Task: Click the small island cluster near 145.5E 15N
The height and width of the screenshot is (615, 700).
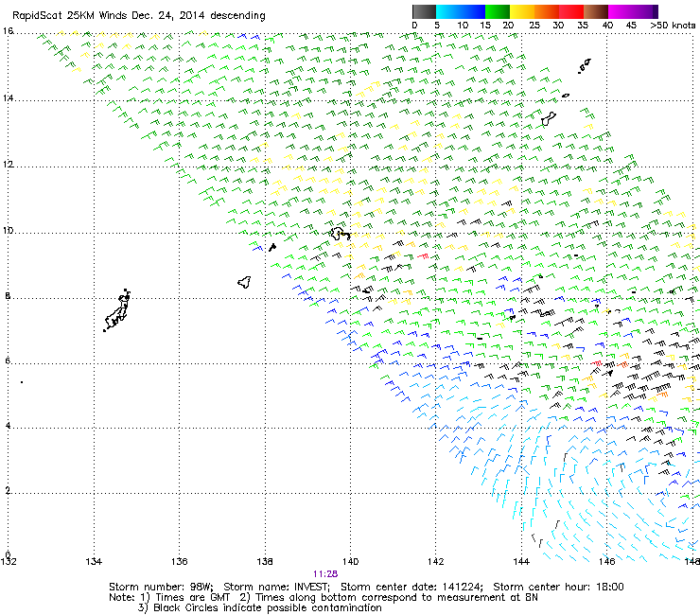Action: [x=585, y=65]
